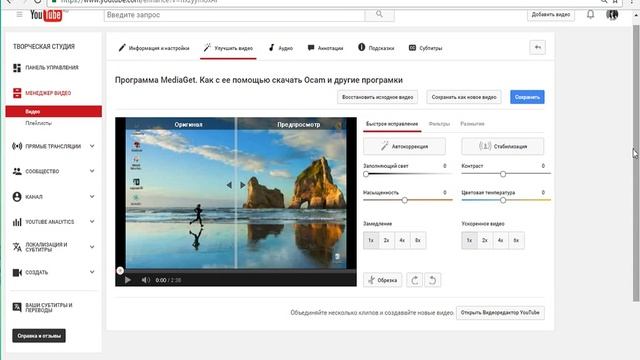Image resolution: width=640 pixels, height=360 pixels.
Task: Expand the Создать section
Action: [92, 272]
